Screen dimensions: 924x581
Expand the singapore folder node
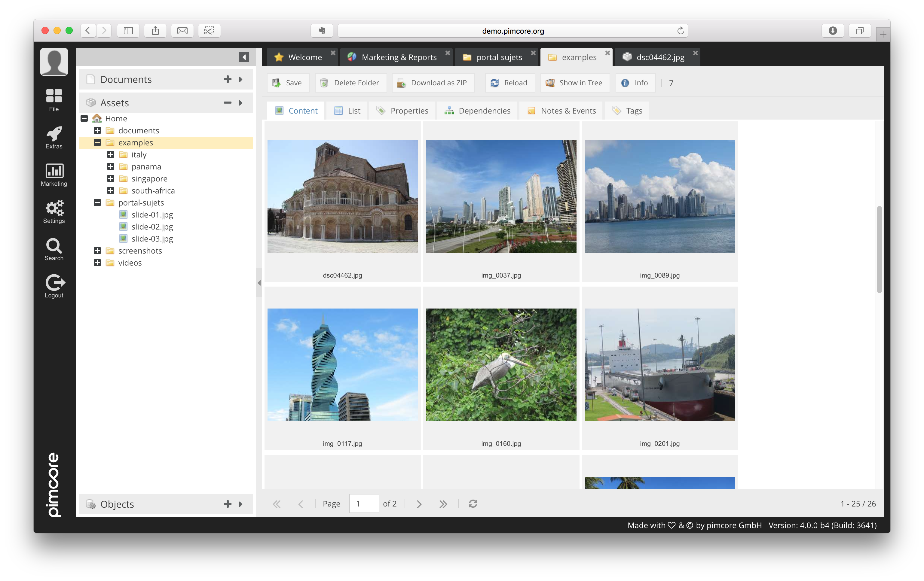click(111, 178)
